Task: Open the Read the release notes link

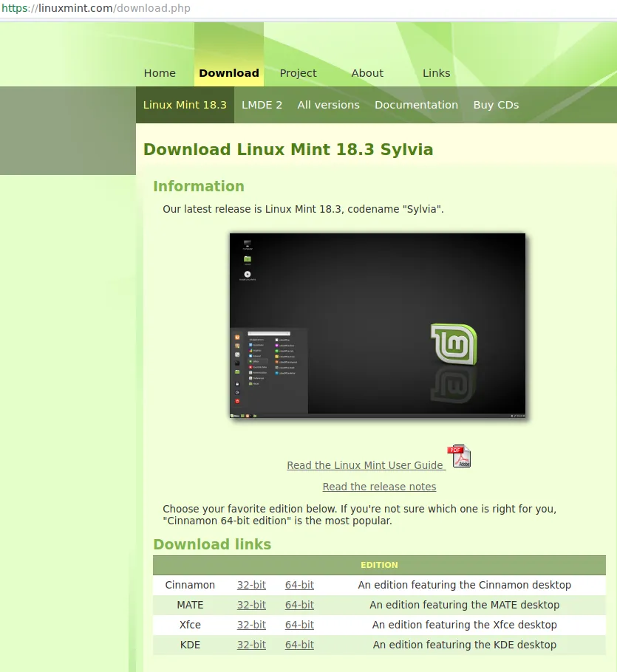Action: pos(380,487)
